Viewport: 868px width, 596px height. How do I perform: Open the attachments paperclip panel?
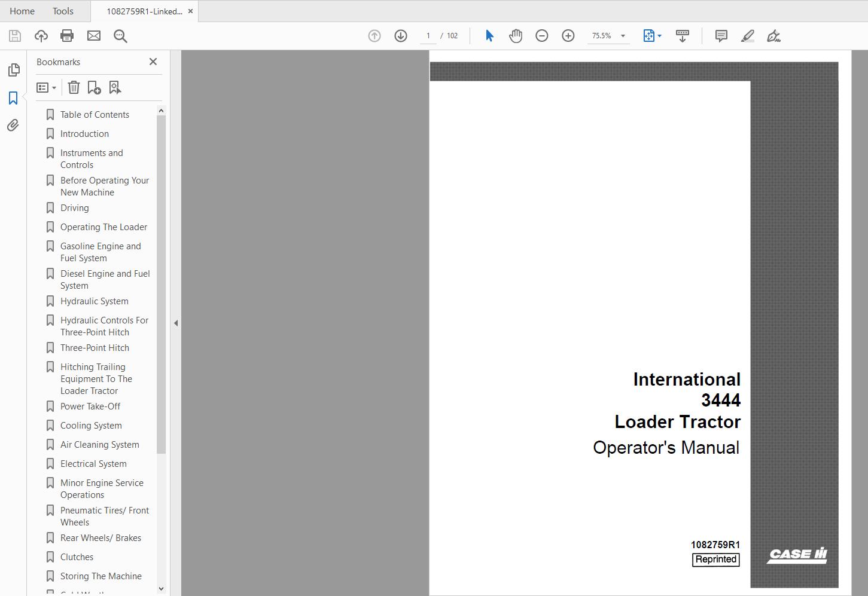click(x=13, y=125)
